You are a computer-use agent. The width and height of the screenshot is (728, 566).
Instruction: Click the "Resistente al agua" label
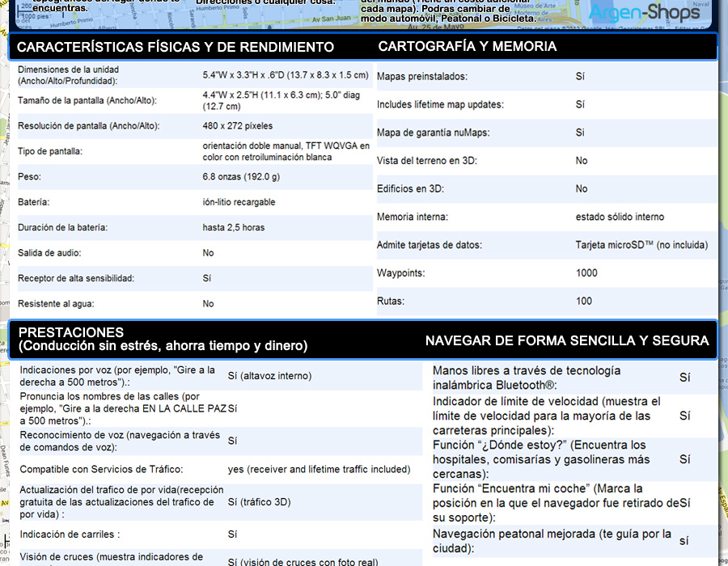point(56,304)
